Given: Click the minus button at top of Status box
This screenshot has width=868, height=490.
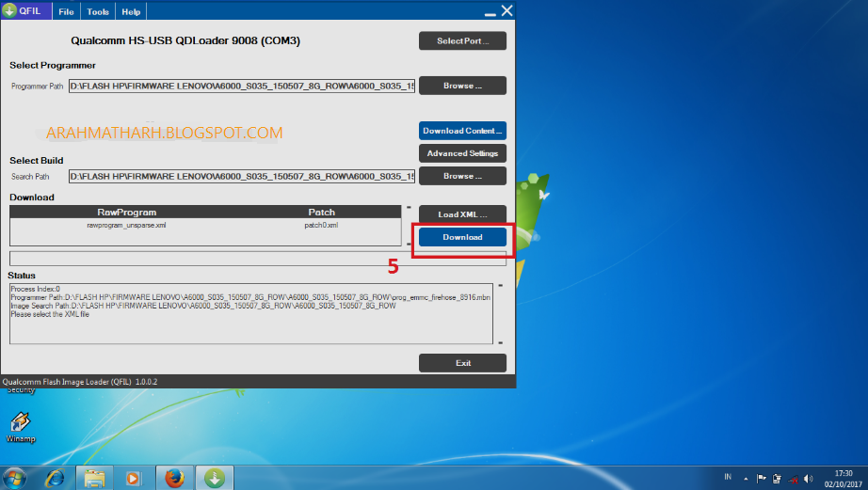Looking at the screenshot, I should (500, 285).
